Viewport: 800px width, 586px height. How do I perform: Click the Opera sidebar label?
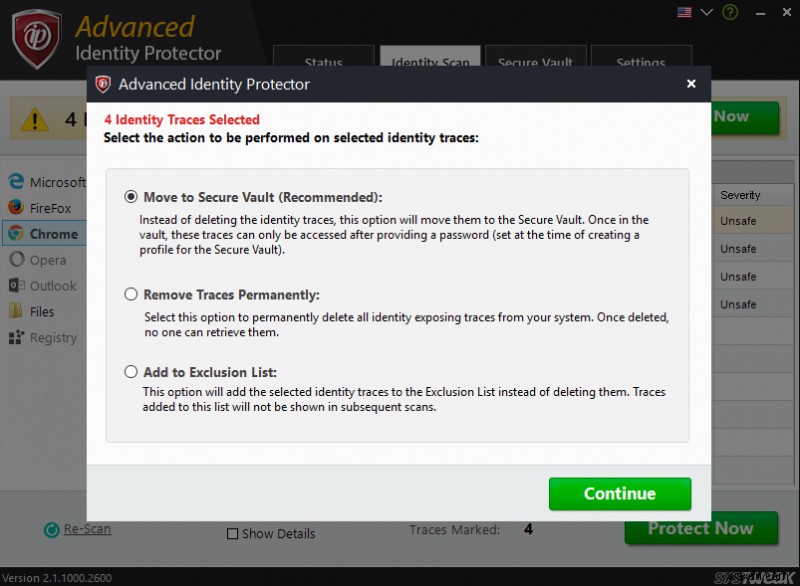(x=48, y=260)
